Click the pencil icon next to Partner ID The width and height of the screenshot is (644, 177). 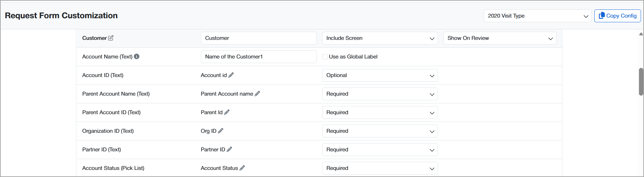click(x=229, y=149)
